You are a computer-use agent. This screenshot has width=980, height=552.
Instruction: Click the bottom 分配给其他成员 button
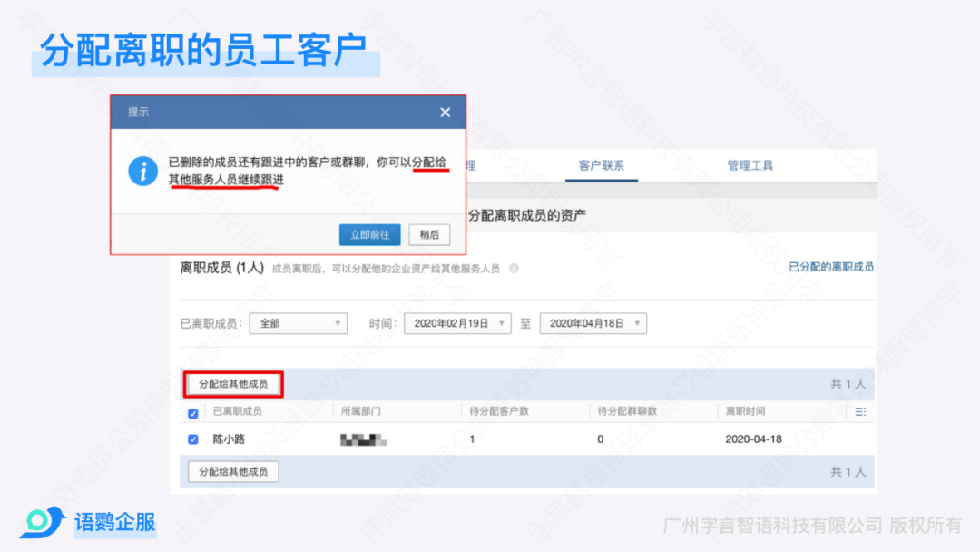[x=233, y=472]
